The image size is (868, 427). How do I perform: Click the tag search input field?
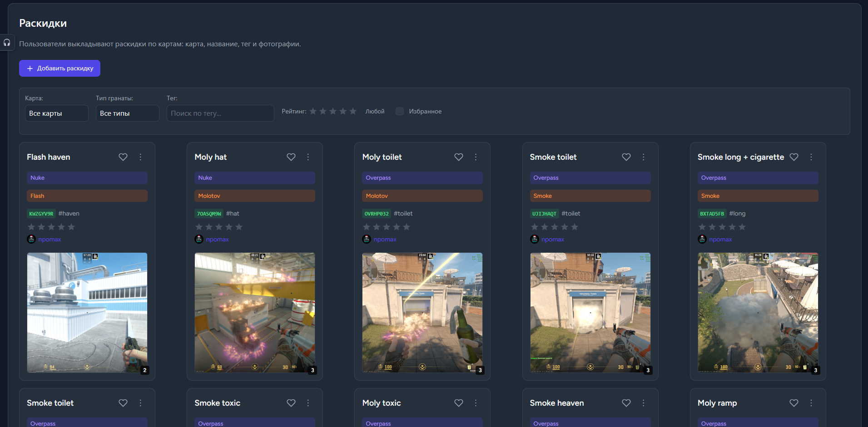coord(220,113)
